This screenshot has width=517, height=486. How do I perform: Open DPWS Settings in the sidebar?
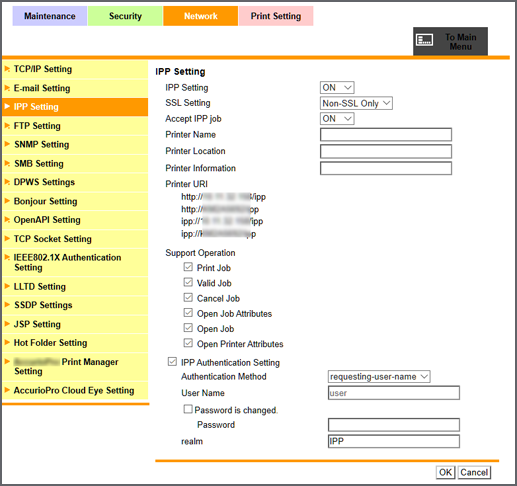pyautogui.click(x=75, y=182)
